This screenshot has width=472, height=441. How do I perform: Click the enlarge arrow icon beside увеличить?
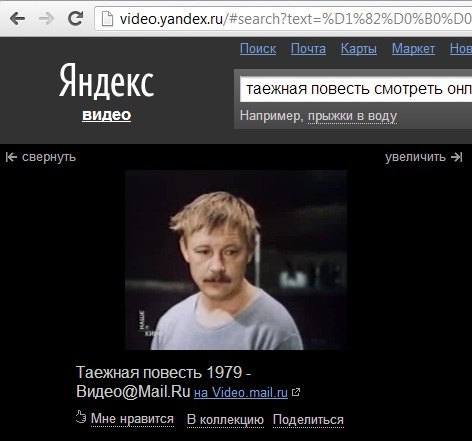(457, 157)
